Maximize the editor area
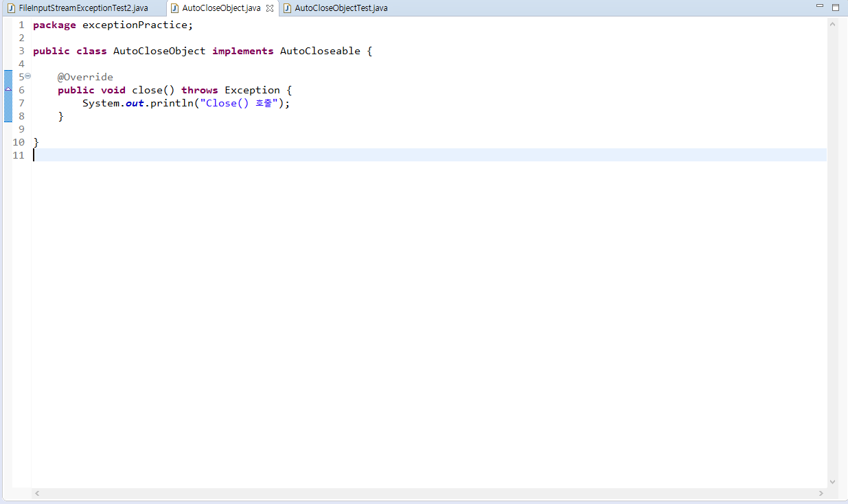Viewport: 848px width, 504px height. 835,7
